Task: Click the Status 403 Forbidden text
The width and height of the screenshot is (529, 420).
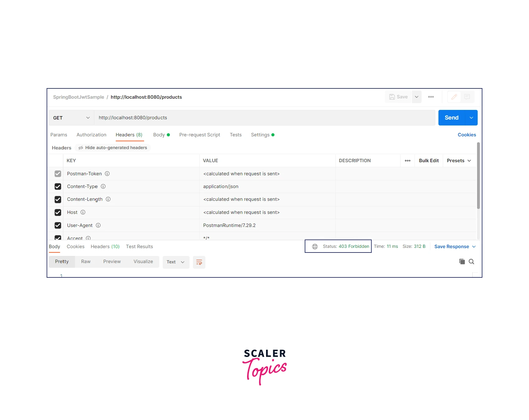Action: coord(346,246)
